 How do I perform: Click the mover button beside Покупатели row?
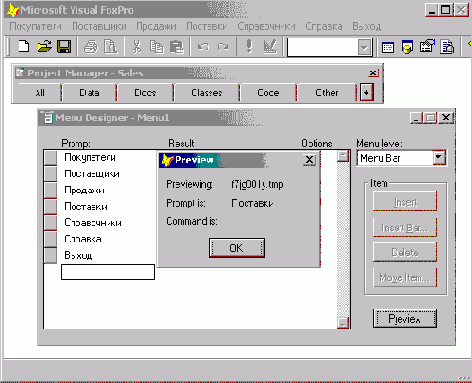tap(51, 157)
